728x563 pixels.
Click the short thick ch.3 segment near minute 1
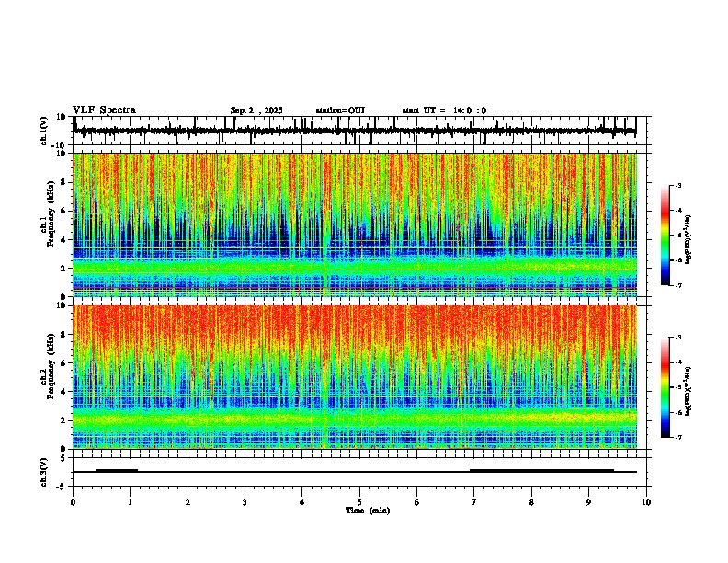[x=117, y=470]
